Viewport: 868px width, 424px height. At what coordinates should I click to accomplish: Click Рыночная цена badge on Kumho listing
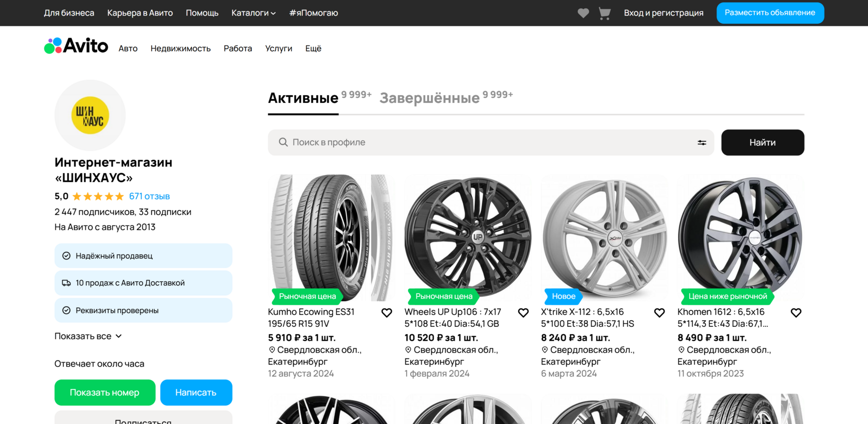(307, 296)
